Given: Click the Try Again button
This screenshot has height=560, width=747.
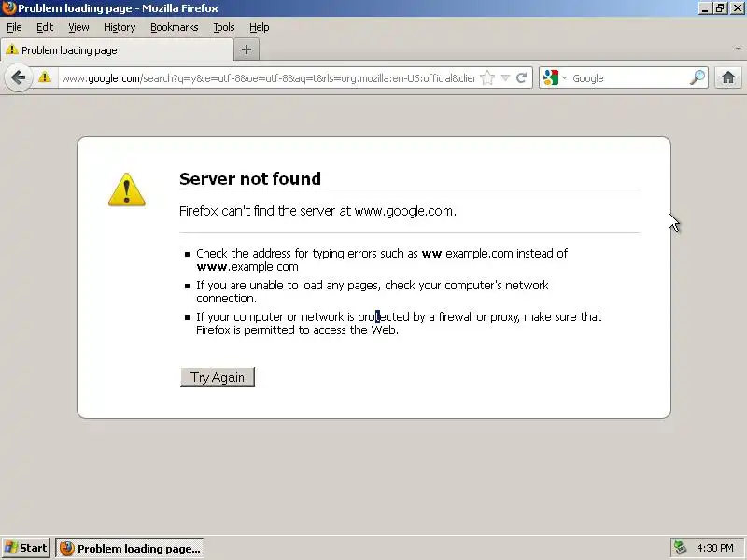Looking at the screenshot, I should [x=218, y=377].
